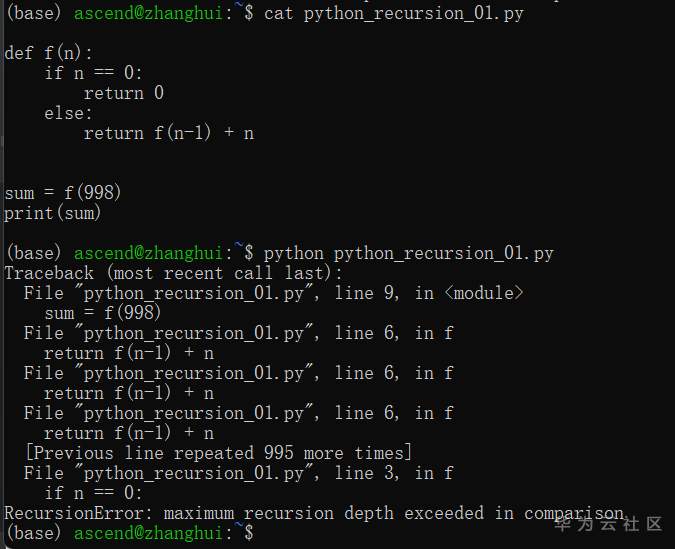Click the traceback line mentioning 'line 9, in <module>'

pyautogui.click(x=273, y=293)
